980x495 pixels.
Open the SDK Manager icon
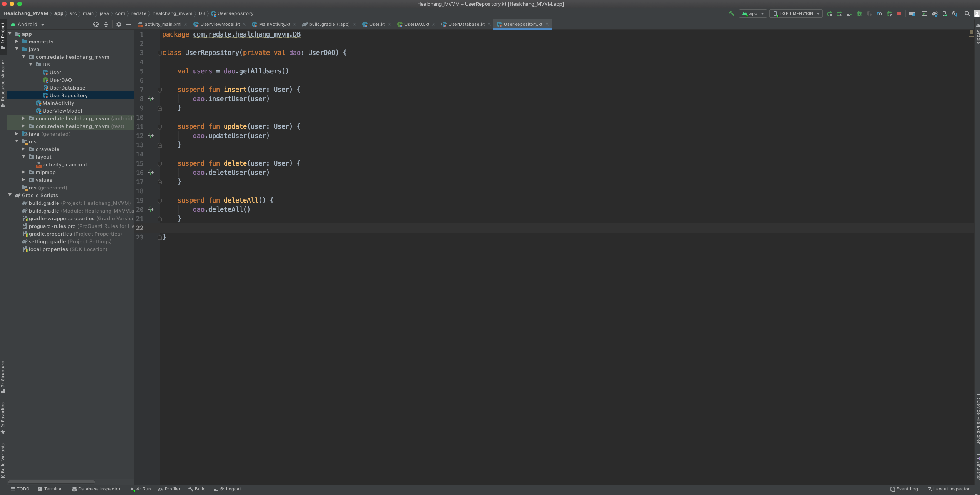point(954,13)
